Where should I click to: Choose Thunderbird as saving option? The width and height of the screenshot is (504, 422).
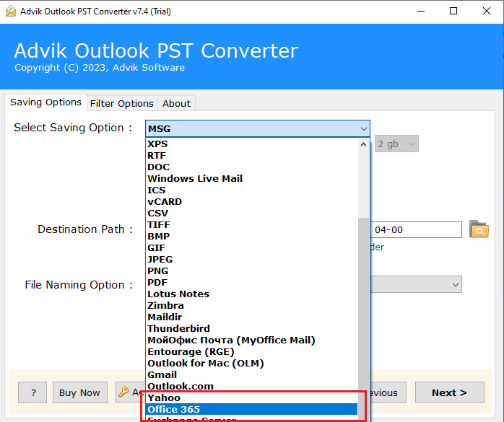[x=252, y=329]
